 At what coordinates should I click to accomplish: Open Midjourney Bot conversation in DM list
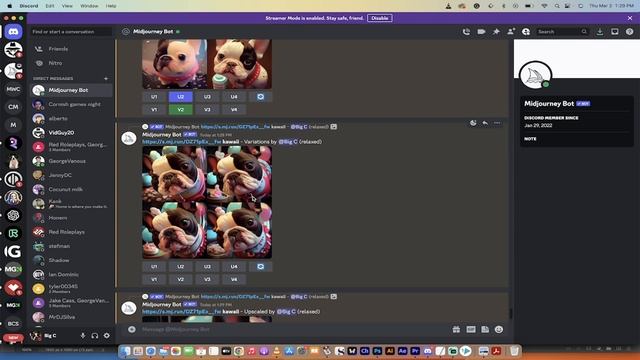[x=71, y=90]
